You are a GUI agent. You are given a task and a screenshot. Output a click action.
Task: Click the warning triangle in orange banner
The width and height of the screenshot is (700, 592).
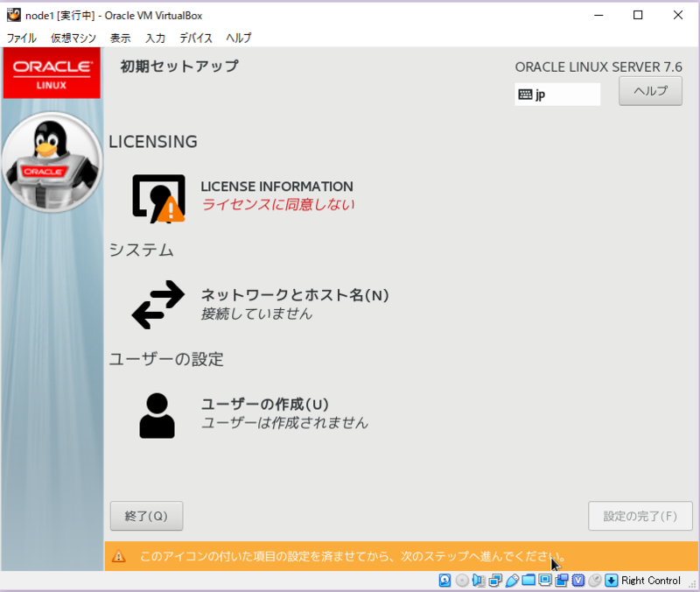[x=119, y=556]
